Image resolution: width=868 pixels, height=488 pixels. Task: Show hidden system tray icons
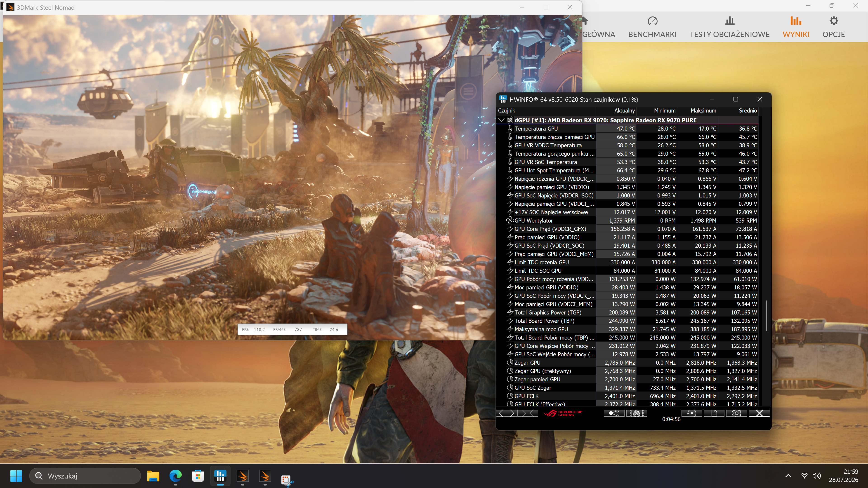point(788,476)
